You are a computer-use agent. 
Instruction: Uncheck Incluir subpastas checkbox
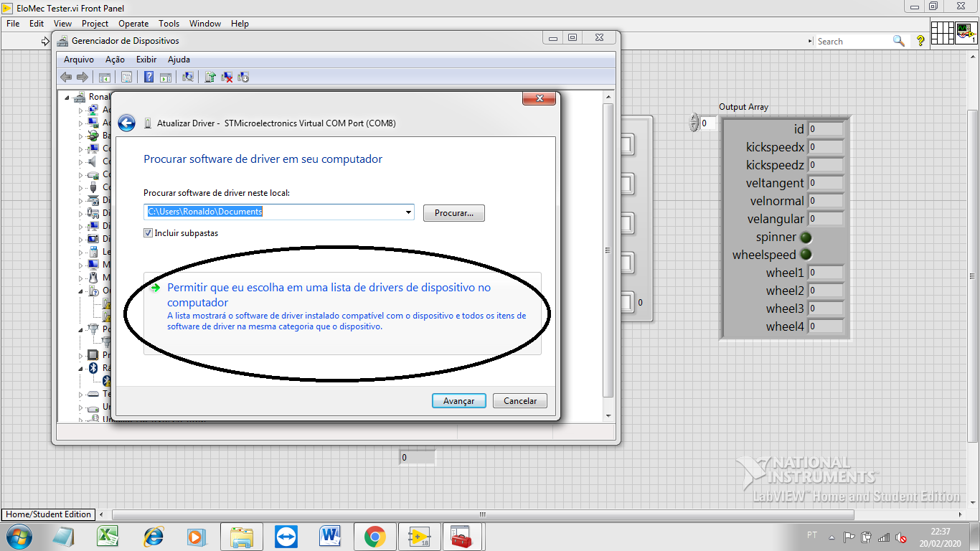[149, 233]
